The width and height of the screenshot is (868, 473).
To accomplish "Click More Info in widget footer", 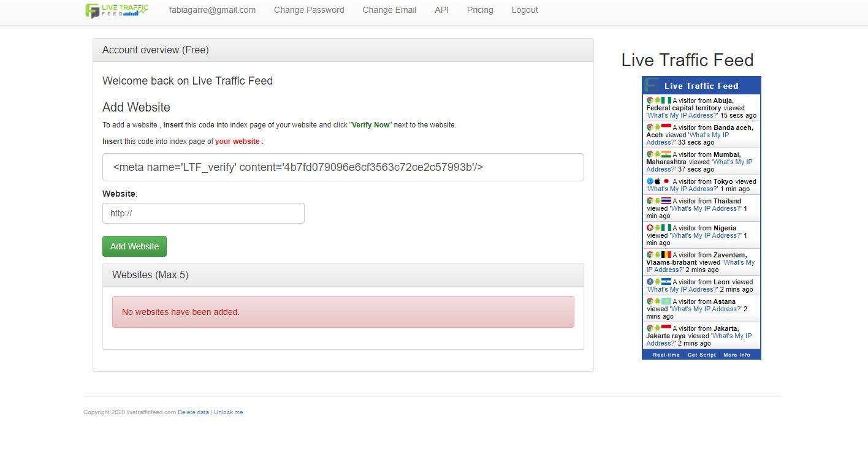I will tap(737, 355).
